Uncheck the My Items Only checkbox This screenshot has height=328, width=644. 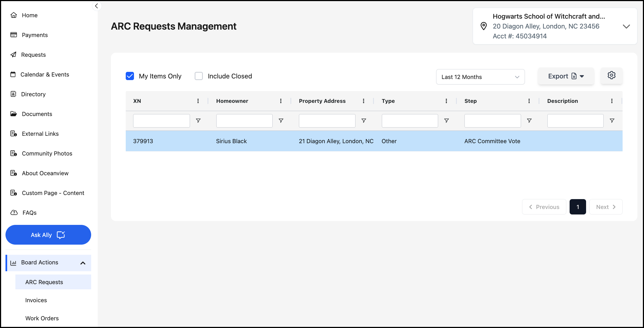(130, 76)
